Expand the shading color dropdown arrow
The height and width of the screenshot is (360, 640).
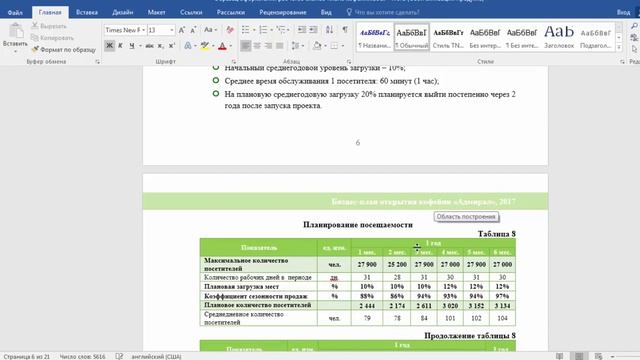(x=325, y=46)
